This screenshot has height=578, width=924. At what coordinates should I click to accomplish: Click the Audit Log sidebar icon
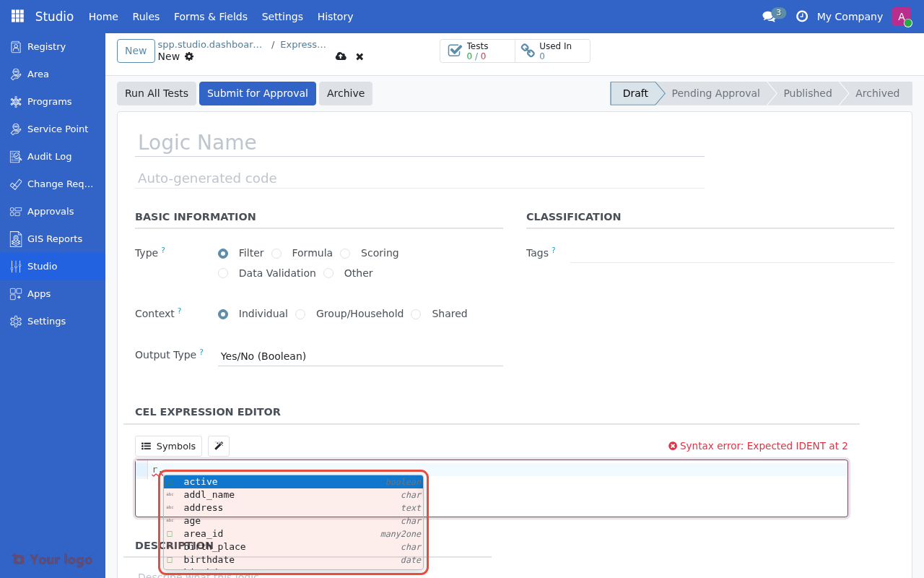(x=14, y=156)
